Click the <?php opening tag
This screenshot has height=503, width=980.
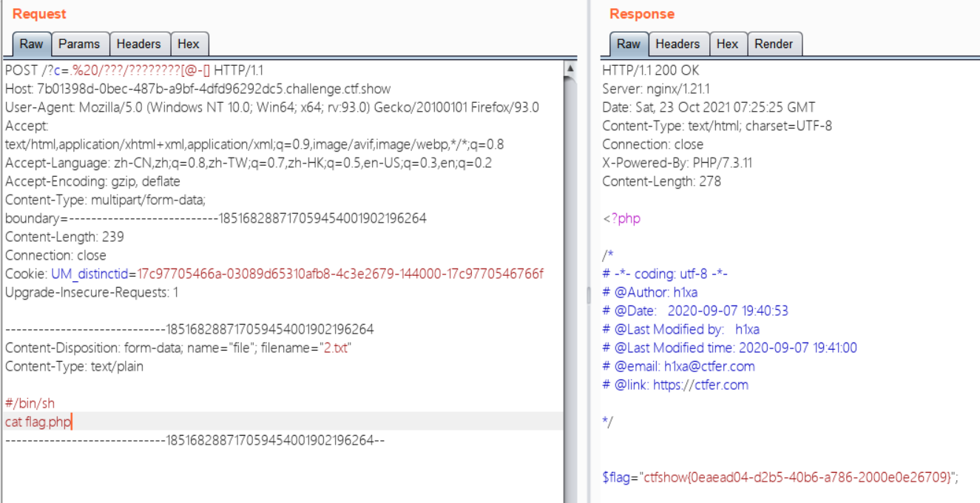pos(621,219)
